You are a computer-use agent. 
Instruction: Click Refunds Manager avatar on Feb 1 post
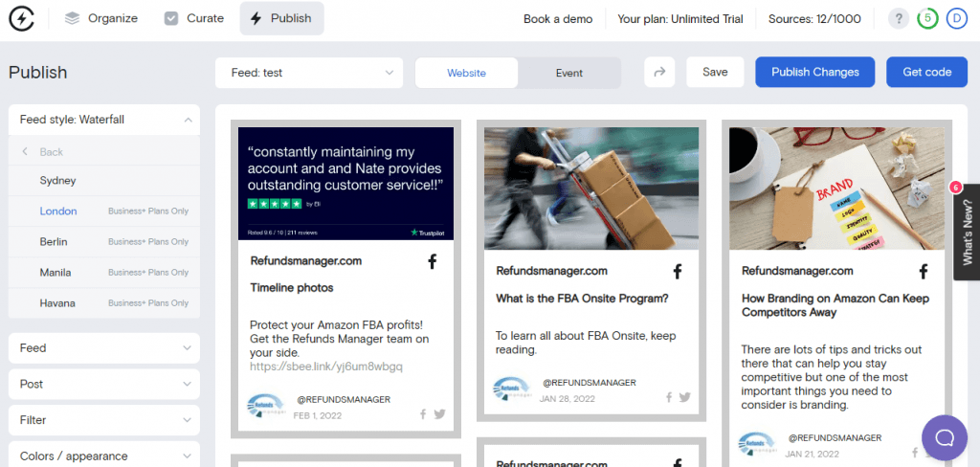265,407
